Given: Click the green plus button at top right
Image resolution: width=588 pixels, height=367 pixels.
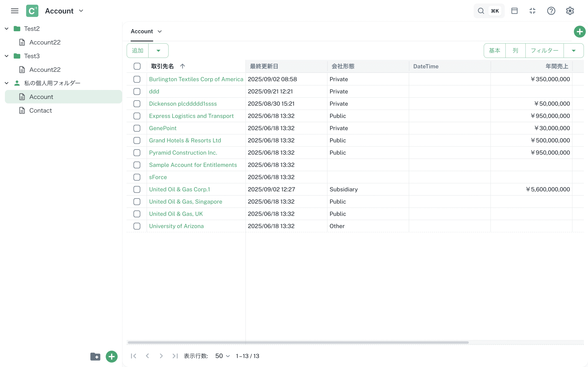Looking at the screenshot, I should click(x=579, y=31).
